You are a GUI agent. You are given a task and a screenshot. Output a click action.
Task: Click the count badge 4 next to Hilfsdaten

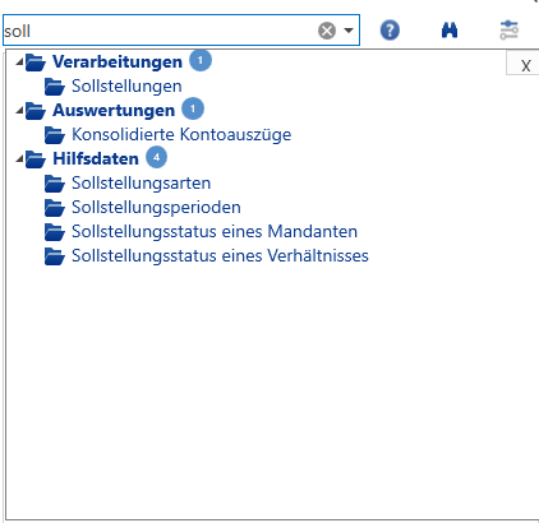click(157, 157)
